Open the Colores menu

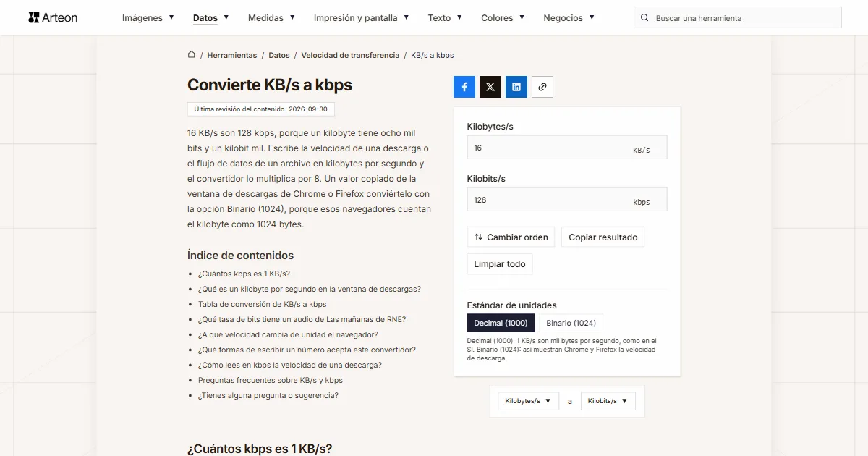click(x=503, y=18)
